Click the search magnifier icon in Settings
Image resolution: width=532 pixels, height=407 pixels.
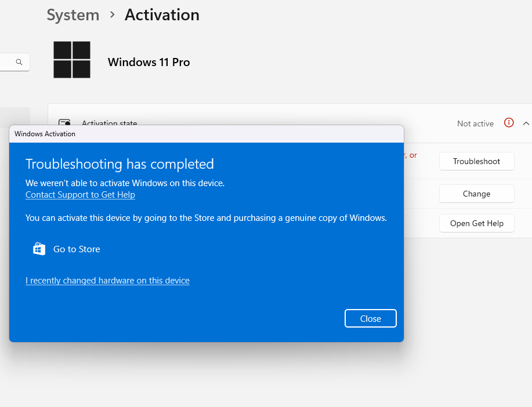[x=19, y=62]
